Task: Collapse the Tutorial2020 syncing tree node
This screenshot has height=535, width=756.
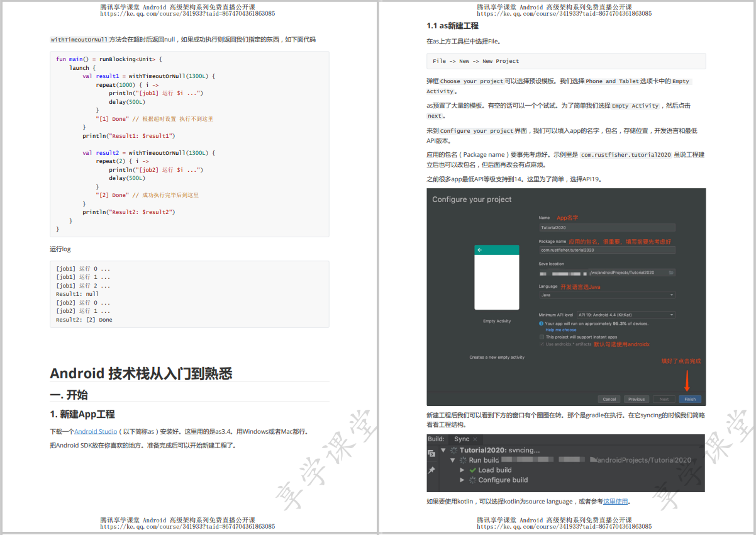Action: 443,450
